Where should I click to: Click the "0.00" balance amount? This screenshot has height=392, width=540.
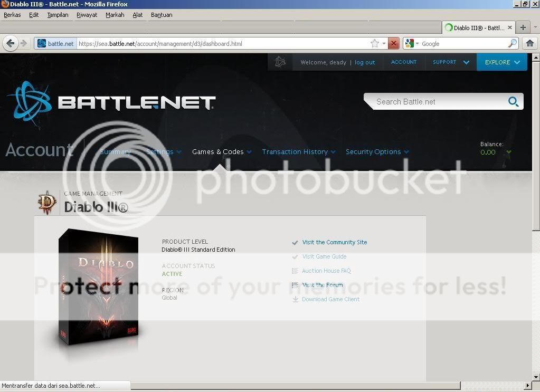point(488,152)
